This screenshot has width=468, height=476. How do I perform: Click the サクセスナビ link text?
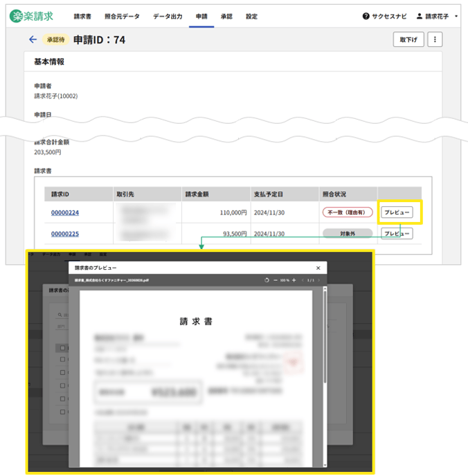[x=389, y=17]
